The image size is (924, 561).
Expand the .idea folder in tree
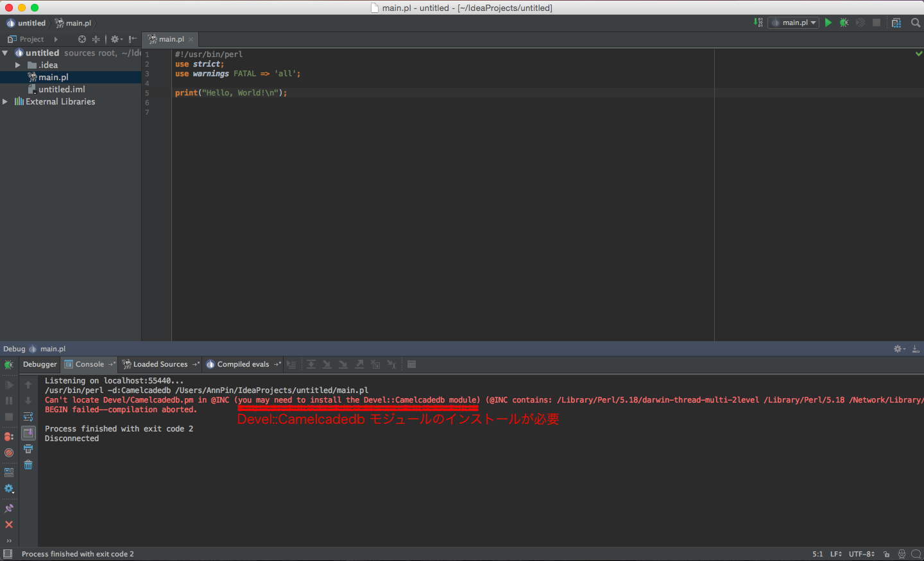point(18,65)
